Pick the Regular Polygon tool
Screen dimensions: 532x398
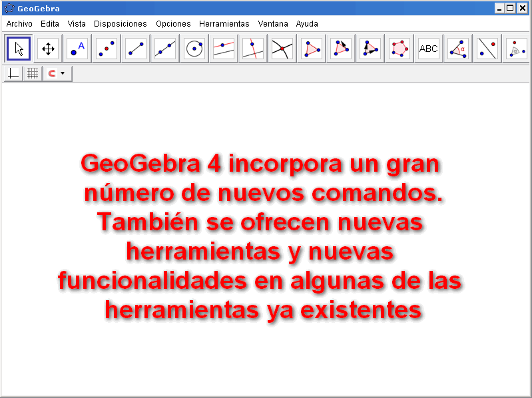(x=399, y=49)
